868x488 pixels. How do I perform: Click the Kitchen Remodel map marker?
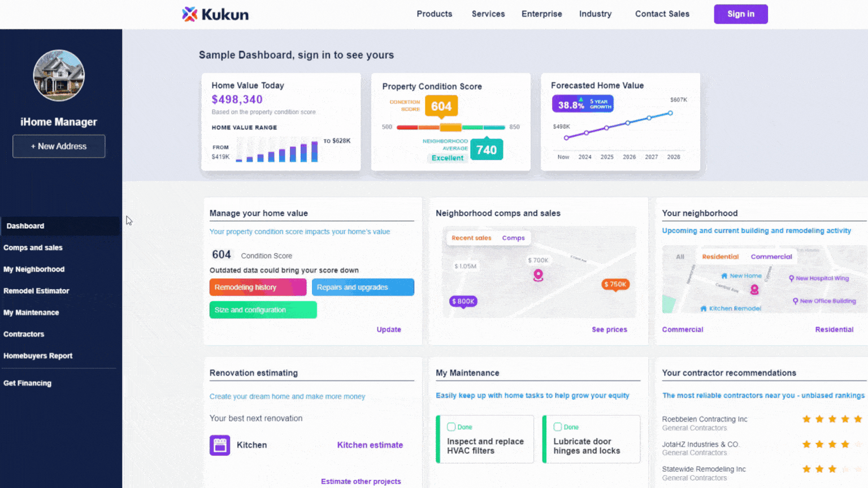point(731,308)
